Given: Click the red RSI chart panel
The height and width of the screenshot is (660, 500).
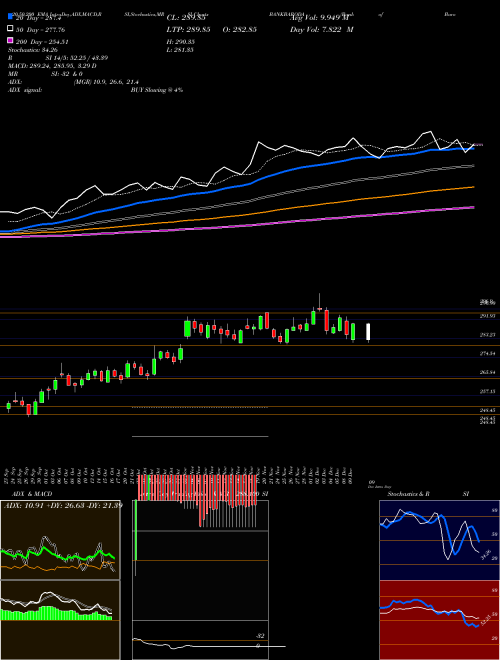Looking at the screenshot, I should 439,620.
